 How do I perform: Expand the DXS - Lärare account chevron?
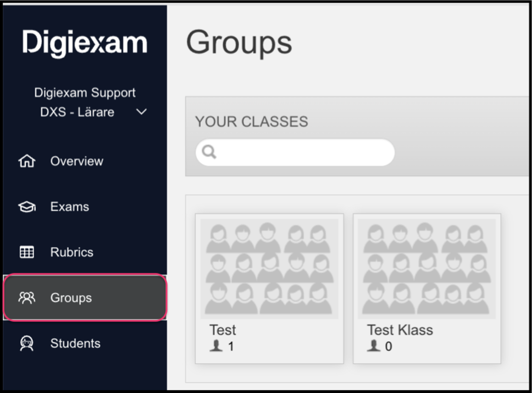click(x=141, y=111)
